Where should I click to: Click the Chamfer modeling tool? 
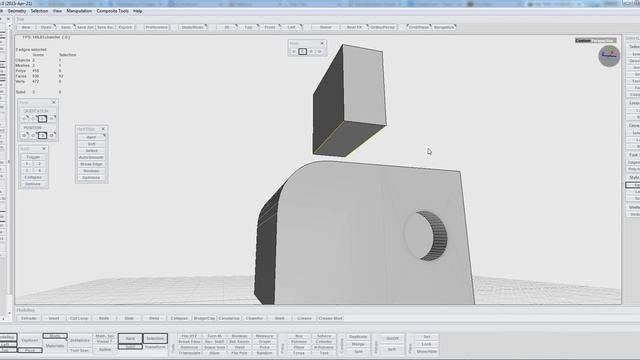point(254,318)
